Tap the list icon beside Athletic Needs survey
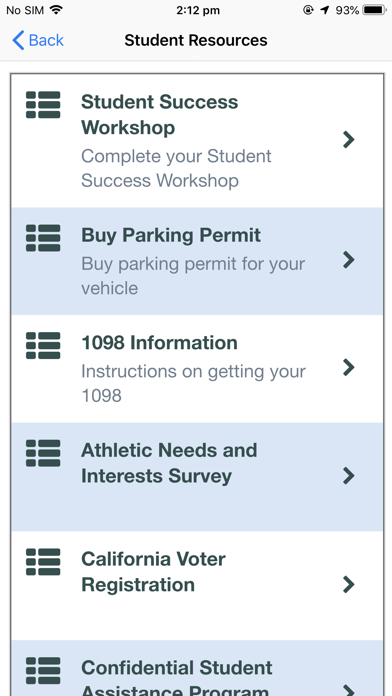The height and width of the screenshot is (696, 392). tap(43, 453)
